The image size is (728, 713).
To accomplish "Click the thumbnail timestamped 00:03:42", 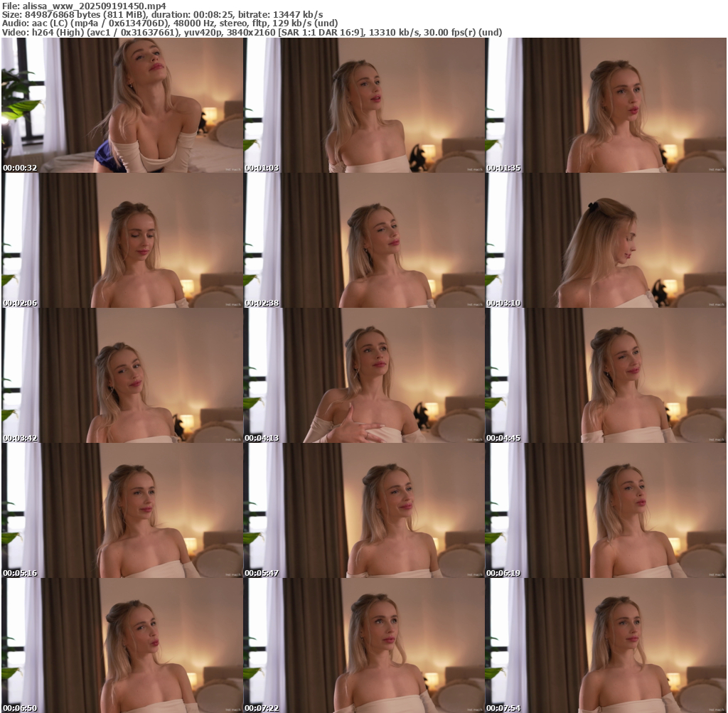I will pos(122,375).
